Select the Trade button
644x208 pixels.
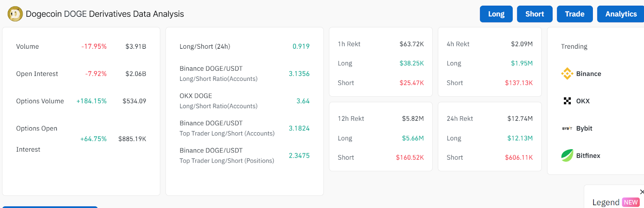[574, 14]
